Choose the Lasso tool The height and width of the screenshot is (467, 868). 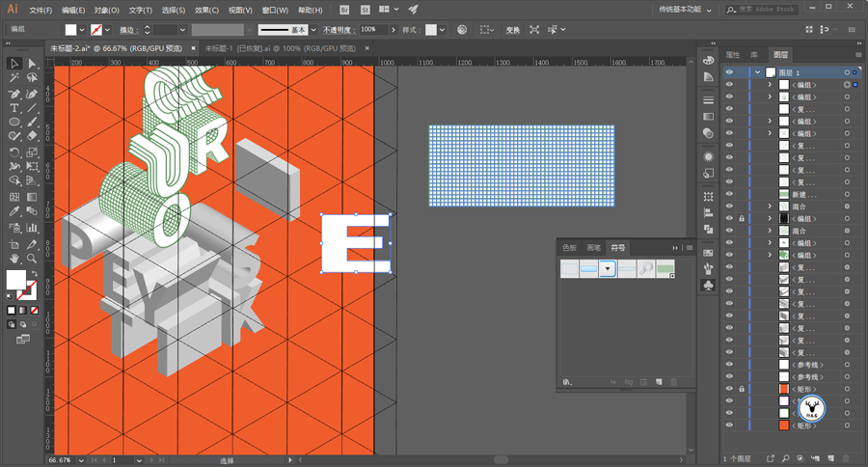tap(32, 78)
